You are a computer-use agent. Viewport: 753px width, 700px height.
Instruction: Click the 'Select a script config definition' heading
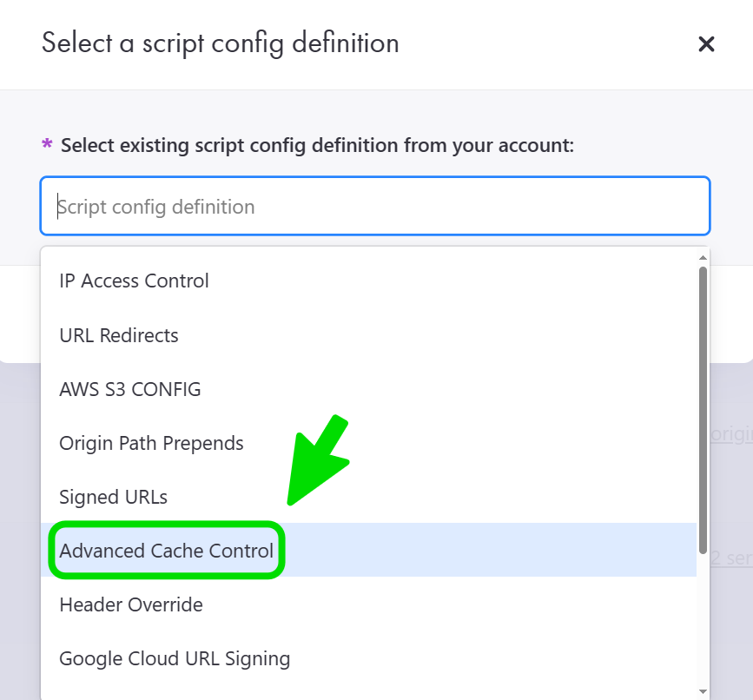(221, 43)
